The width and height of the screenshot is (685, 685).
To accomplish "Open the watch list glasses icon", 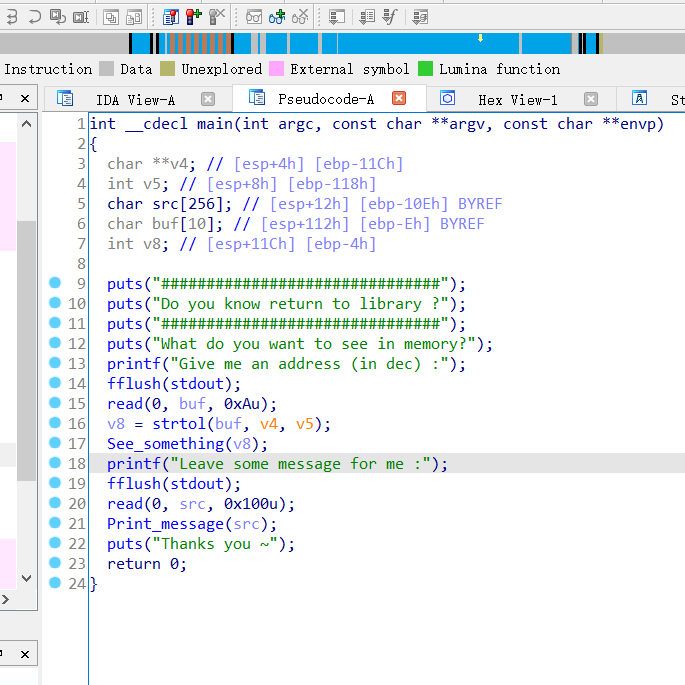I will pyautogui.click(x=253, y=17).
